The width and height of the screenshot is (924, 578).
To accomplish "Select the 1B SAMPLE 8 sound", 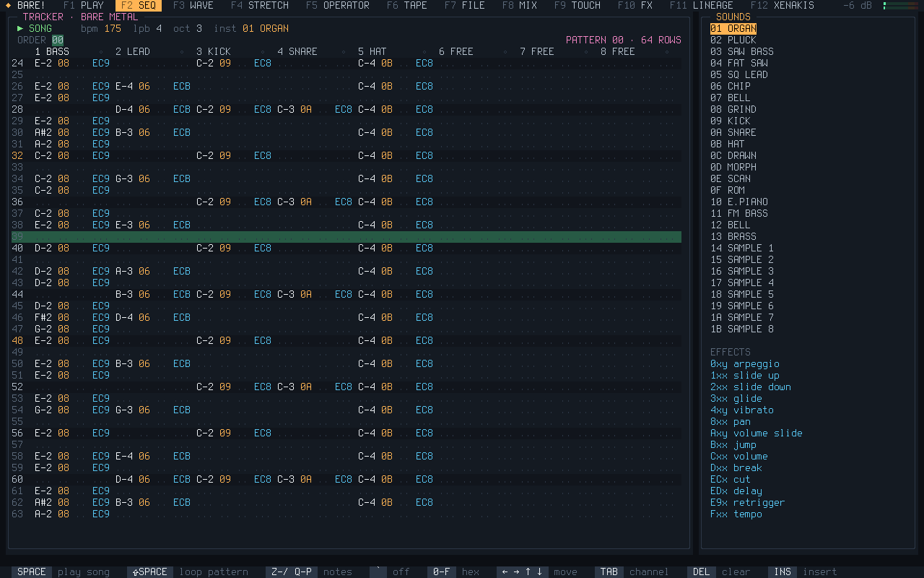I will click(x=742, y=329).
